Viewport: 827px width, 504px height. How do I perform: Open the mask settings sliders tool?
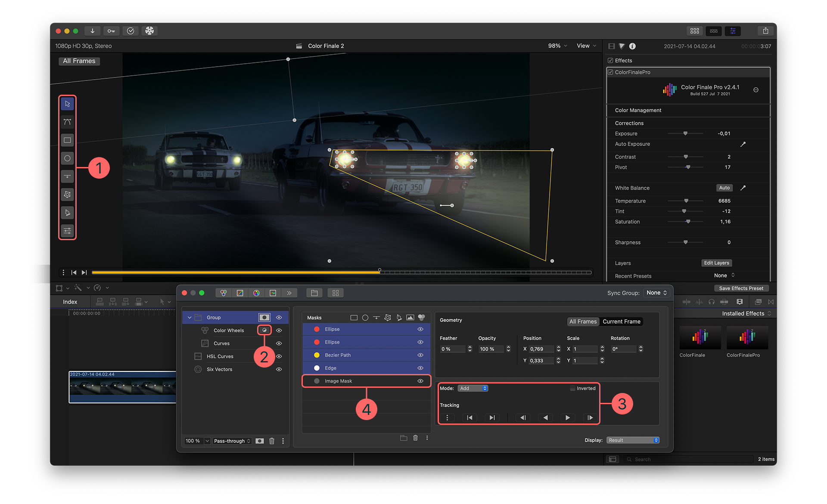coord(67,231)
